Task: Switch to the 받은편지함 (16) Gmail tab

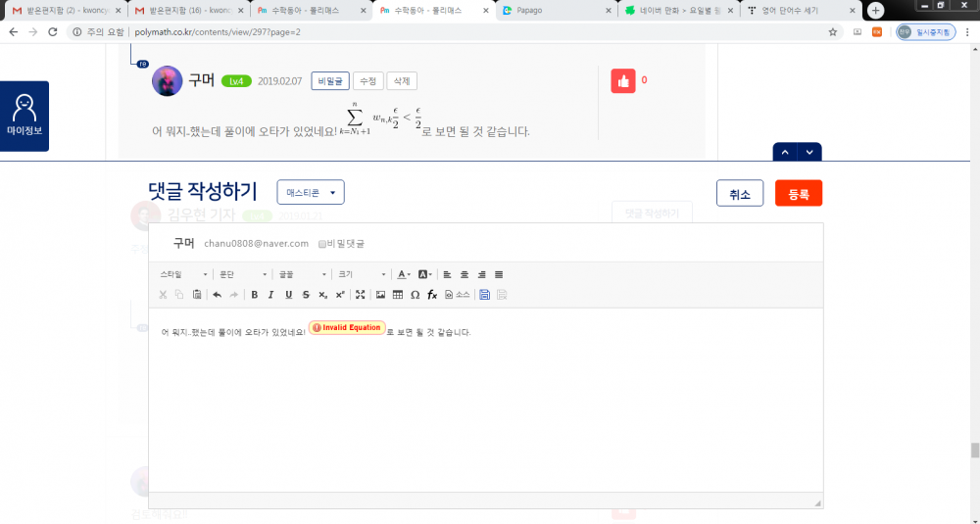Action: tap(189, 11)
